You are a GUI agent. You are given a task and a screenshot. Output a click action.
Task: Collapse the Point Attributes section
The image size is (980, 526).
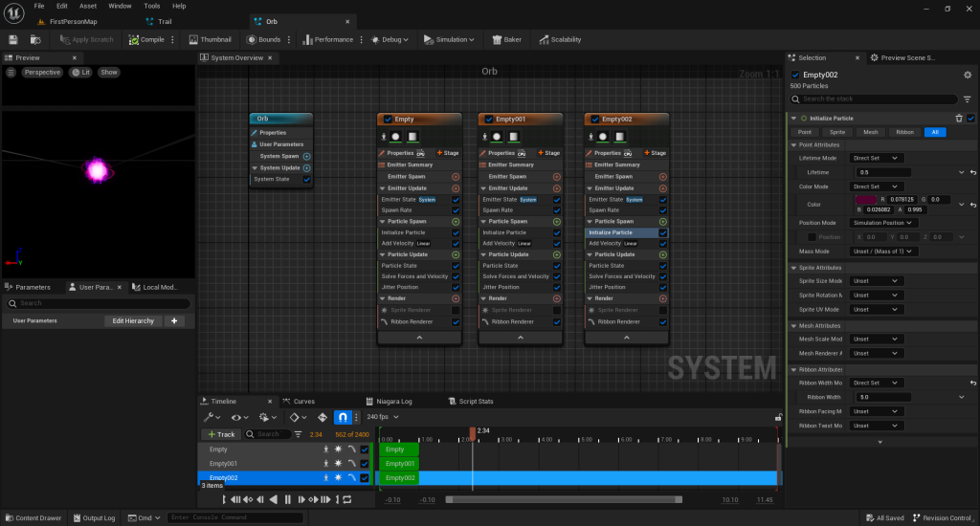[x=793, y=144]
